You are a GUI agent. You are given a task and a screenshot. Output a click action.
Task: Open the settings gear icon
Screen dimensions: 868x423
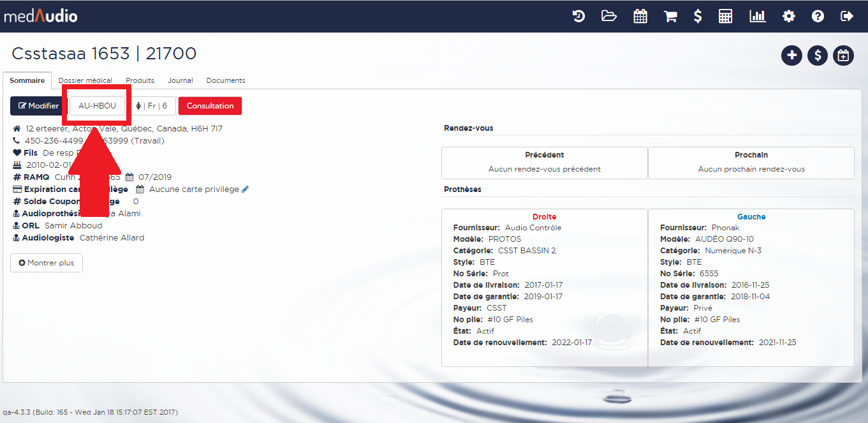789,17
